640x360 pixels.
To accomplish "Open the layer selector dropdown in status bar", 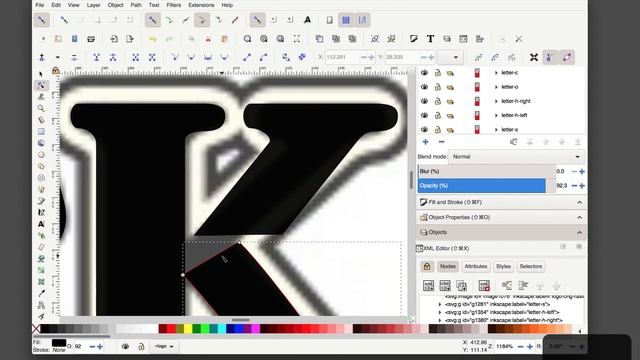I will [x=164, y=347].
